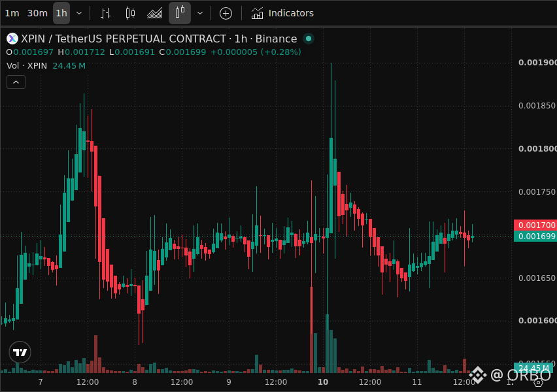The width and height of the screenshot is (557, 392).
Task: Click the date label 11 on time axis
Action: coord(416,382)
